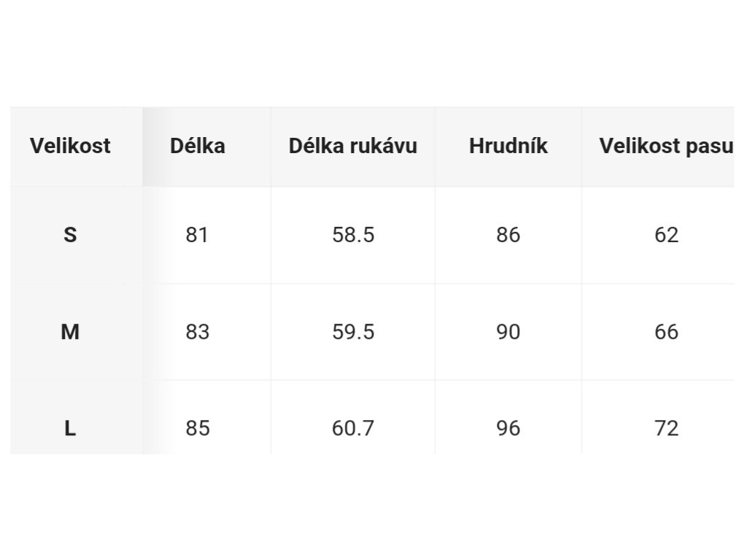Click chest value 96 in L row
The image size is (747, 560).
508,428
